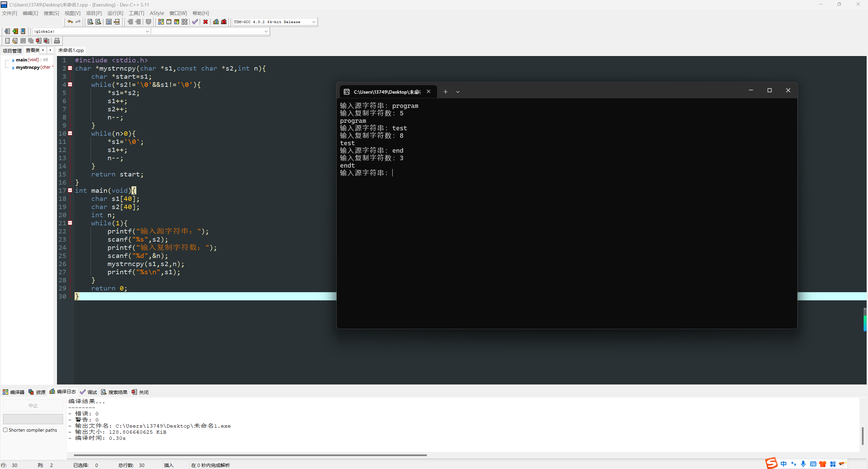The height and width of the screenshot is (469, 868).
Task: Click the red X stop execution icon
Action: pos(205,22)
